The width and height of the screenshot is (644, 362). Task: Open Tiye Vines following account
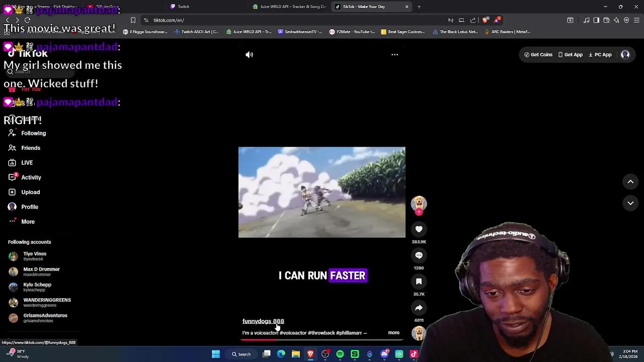point(28,256)
